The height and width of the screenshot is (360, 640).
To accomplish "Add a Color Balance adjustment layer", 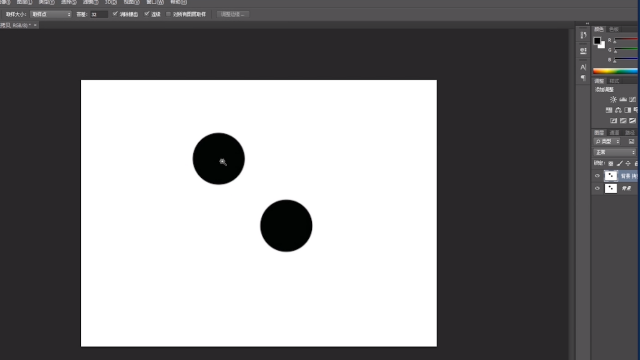I will 618,110.
